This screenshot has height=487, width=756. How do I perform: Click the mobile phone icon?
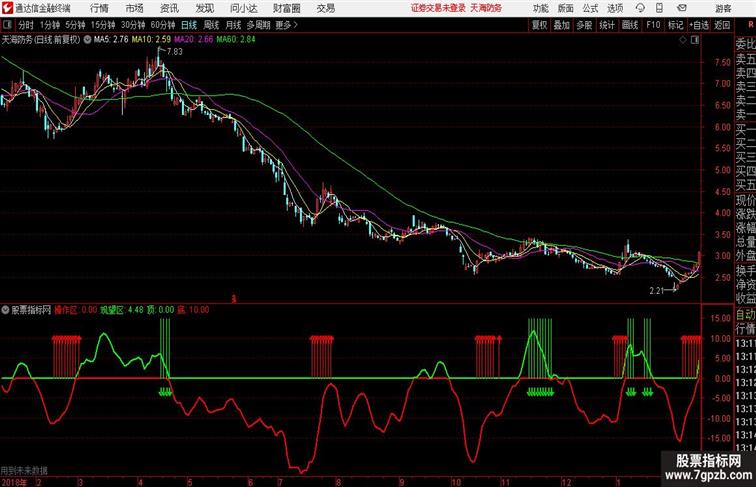(660, 8)
